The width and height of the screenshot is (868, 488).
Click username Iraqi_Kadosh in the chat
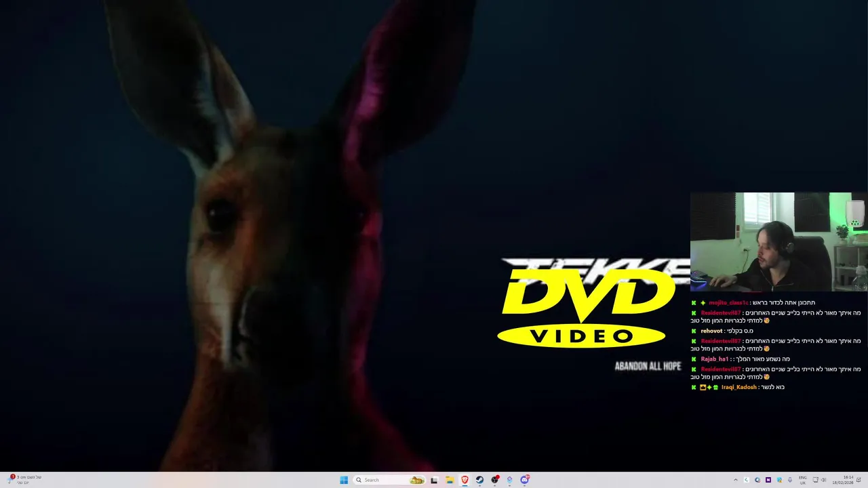click(738, 387)
